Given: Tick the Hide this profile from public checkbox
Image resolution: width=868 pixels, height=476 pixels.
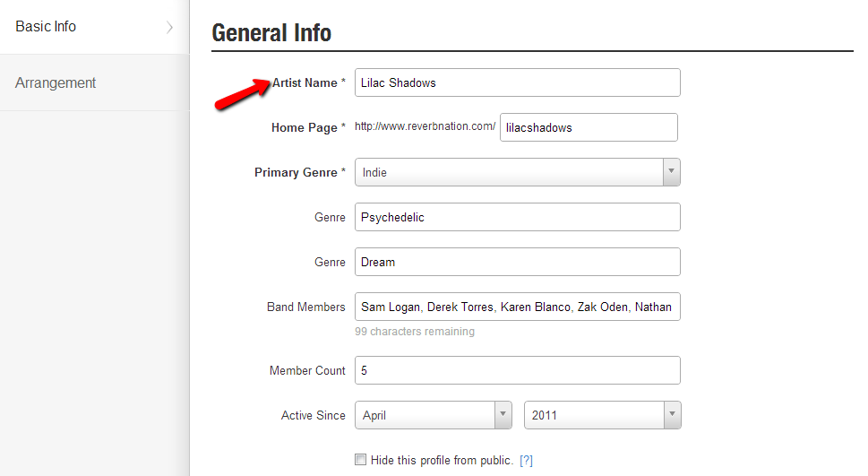Looking at the screenshot, I should point(361,460).
